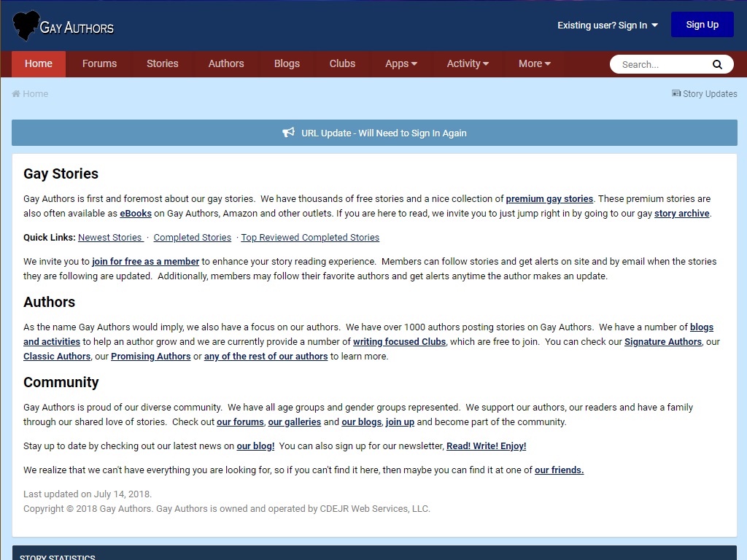
Task: Click the Sign Up button
Action: click(x=703, y=25)
